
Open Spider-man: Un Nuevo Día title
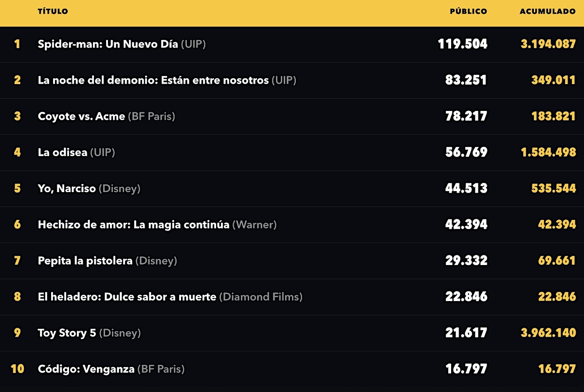click(108, 44)
